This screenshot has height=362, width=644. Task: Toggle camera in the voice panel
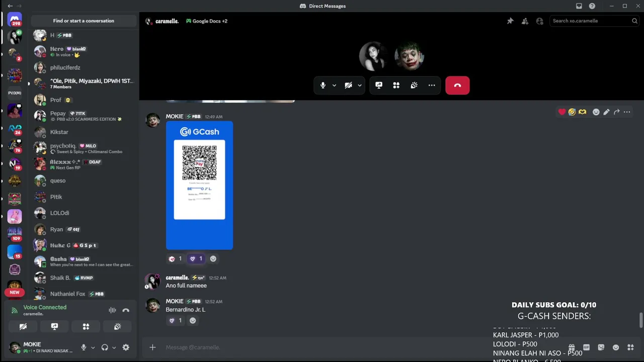(x=23, y=327)
